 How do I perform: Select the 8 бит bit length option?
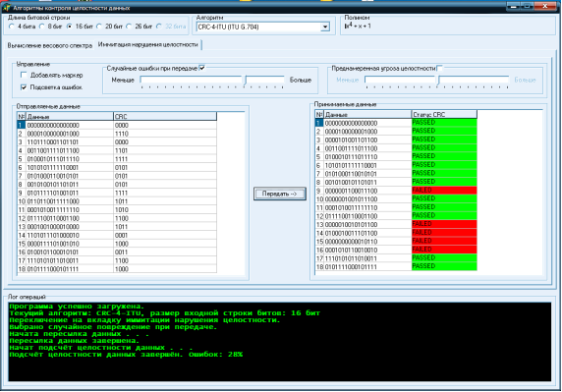(x=42, y=27)
